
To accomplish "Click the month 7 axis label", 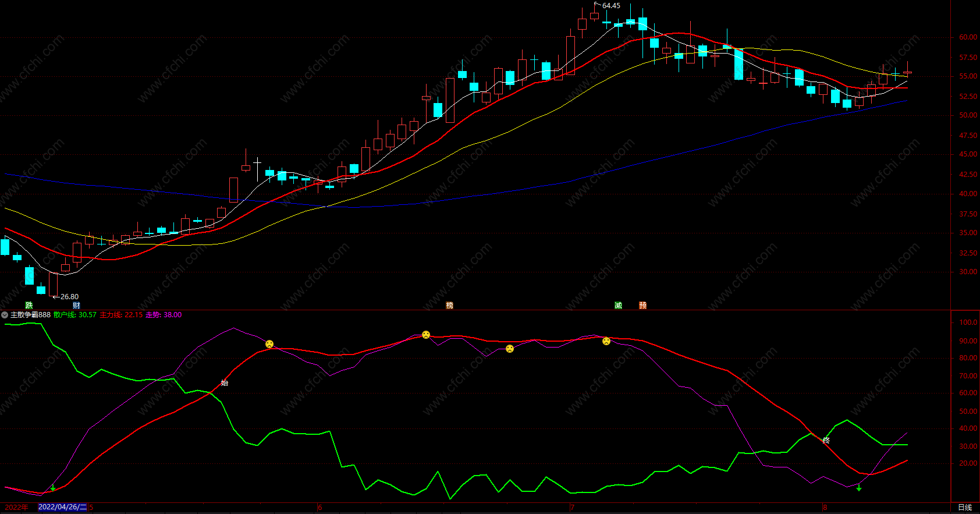I will [x=572, y=508].
